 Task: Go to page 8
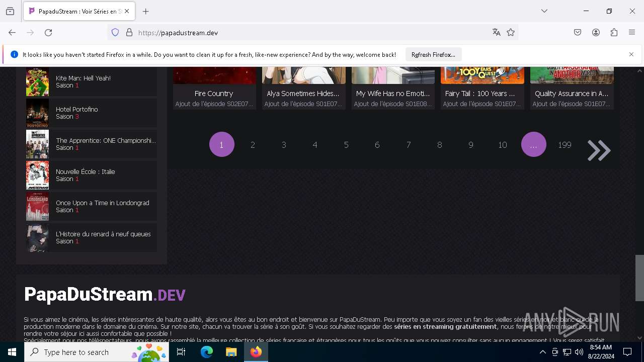coord(440,145)
